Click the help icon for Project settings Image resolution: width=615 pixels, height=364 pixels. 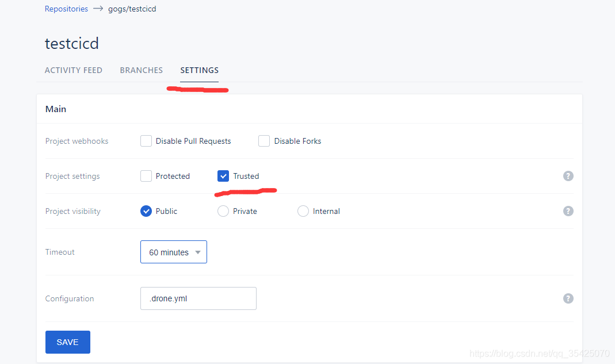click(x=568, y=176)
